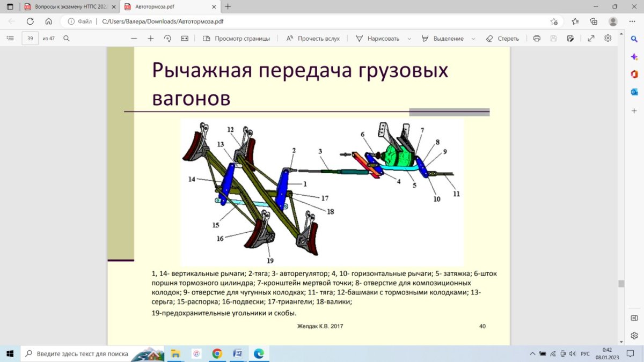Viewport: 644px width, 362px height.
Task: Toggle fit to width page mode
Action: pyautogui.click(x=183, y=38)
